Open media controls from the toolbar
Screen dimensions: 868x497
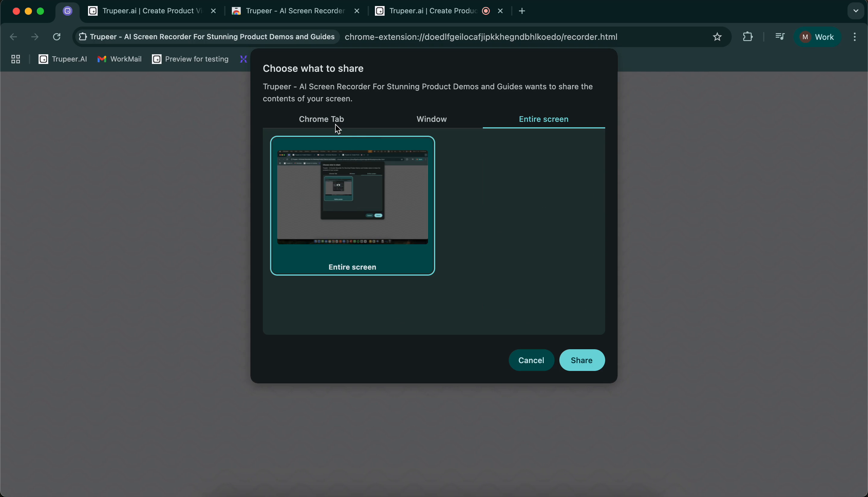coord(780,36)
